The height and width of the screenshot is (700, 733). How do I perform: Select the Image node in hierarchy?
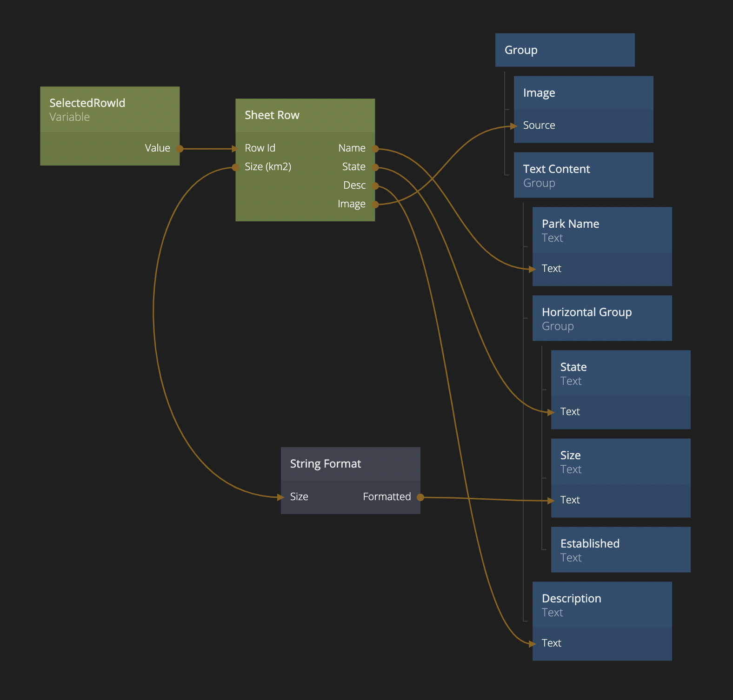pyautogui.click(x=583, y=93)
